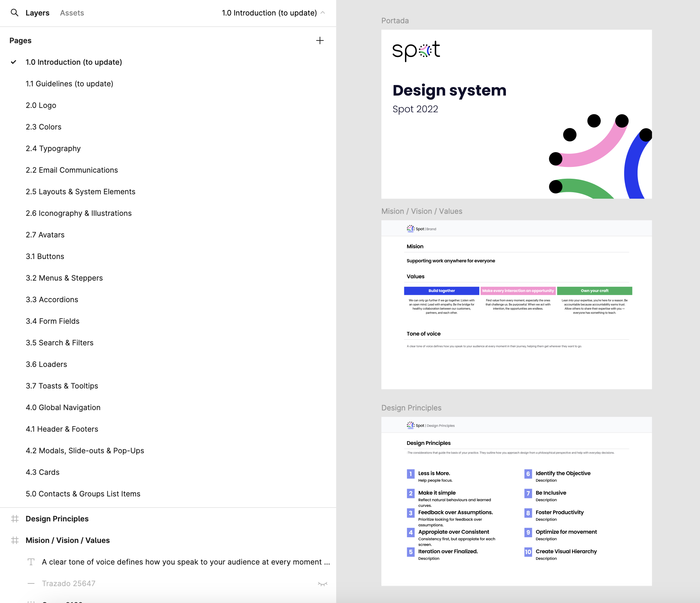The width and height of the screenshot is (700, 603).
Task: Click frame icon beside Mision / Vision / Values layer
Action: tap(15, 540)
